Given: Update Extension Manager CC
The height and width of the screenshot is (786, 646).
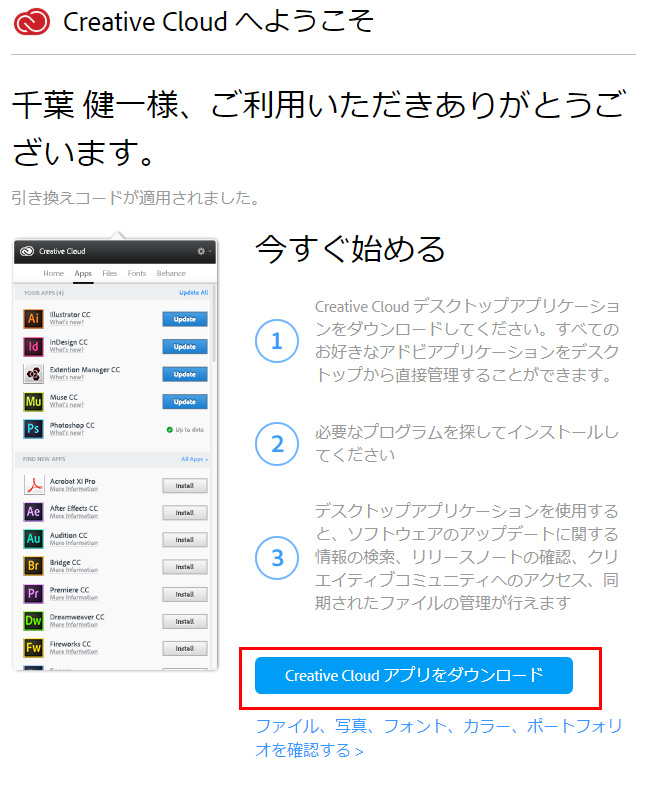Looking at the screenshot, I should [184, 374].
